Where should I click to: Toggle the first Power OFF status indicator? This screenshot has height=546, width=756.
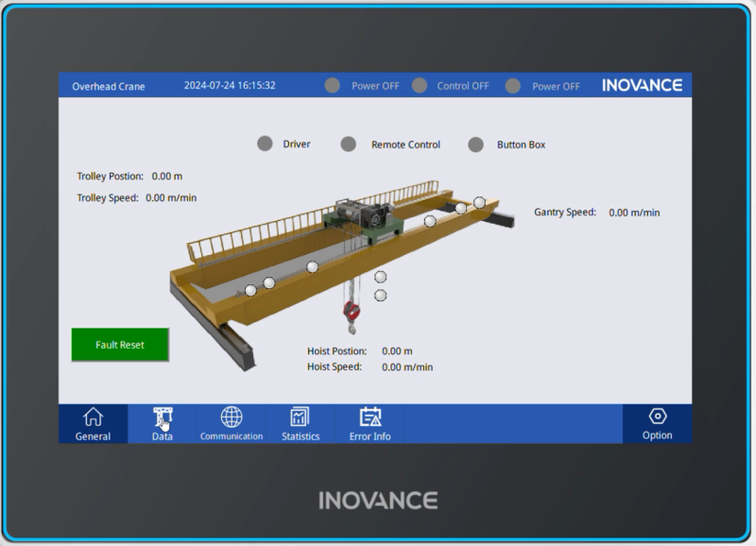pos(332,84)
